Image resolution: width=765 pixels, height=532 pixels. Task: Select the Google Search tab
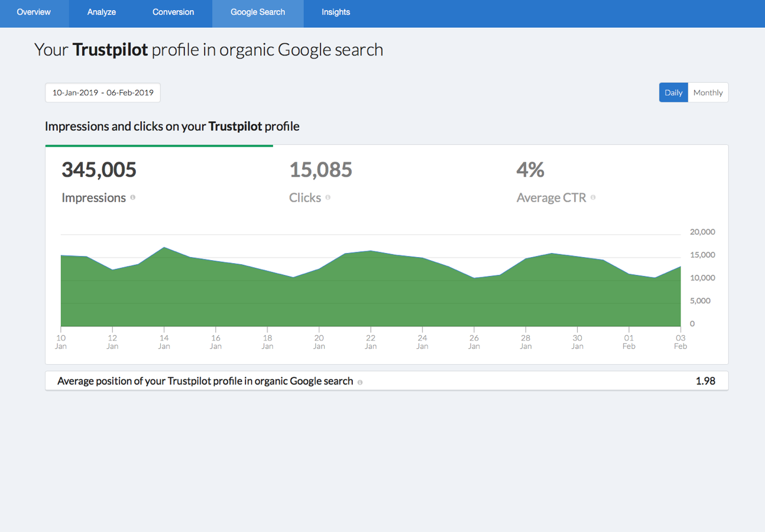[258, 12]
